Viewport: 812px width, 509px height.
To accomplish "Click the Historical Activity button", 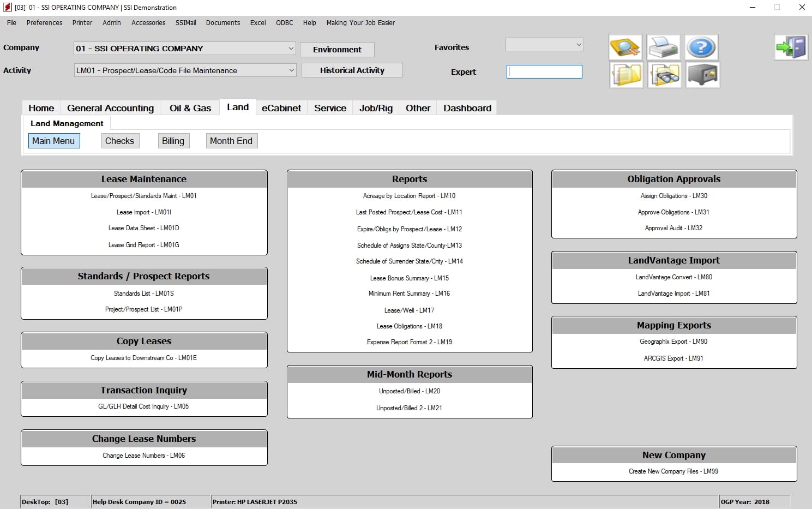I will tap(352, 70).
